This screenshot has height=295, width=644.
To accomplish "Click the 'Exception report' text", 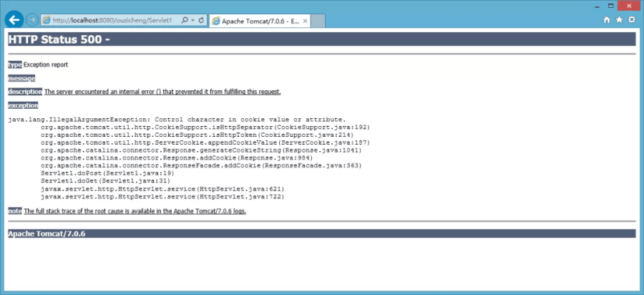I will coord(46,65).
